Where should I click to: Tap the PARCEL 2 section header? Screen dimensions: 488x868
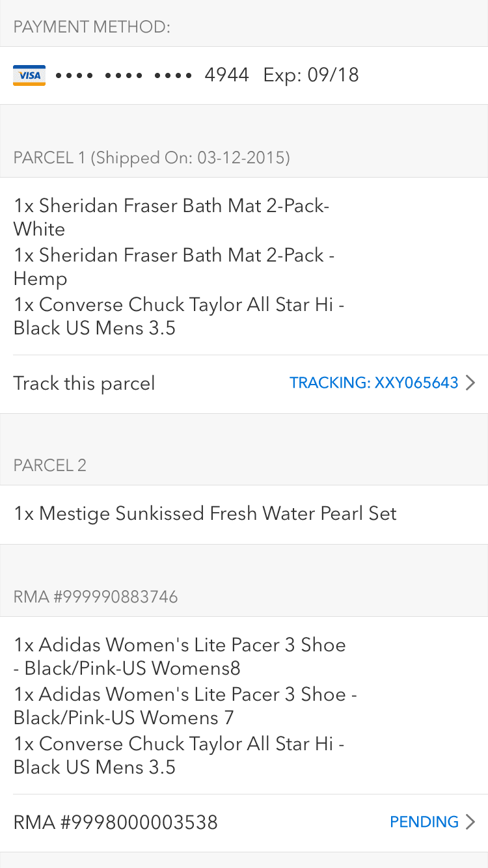[x=50, y=466]
